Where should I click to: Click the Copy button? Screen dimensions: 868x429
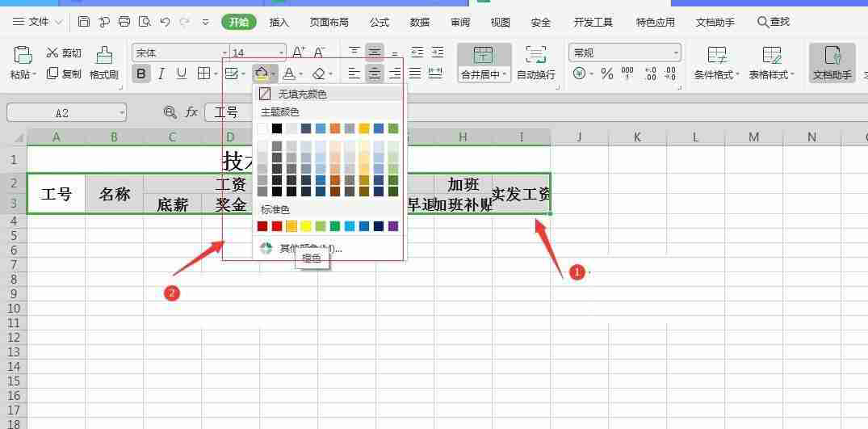(65, 74)
